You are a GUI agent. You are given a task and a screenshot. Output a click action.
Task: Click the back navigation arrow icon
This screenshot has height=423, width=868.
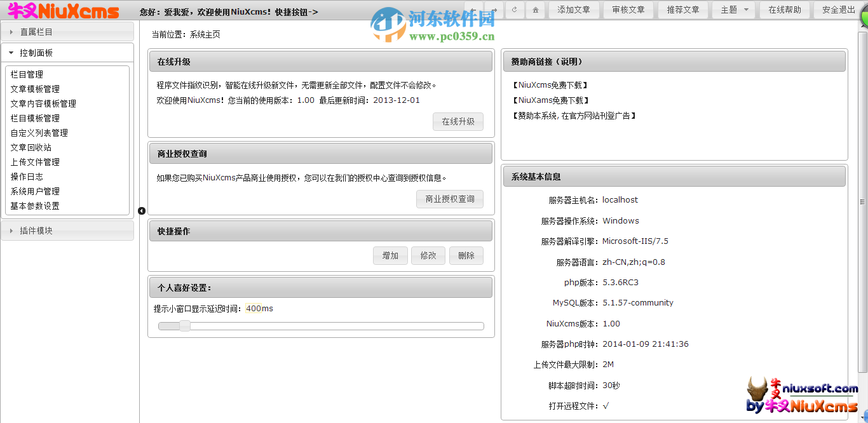click(x=473, y=10)
